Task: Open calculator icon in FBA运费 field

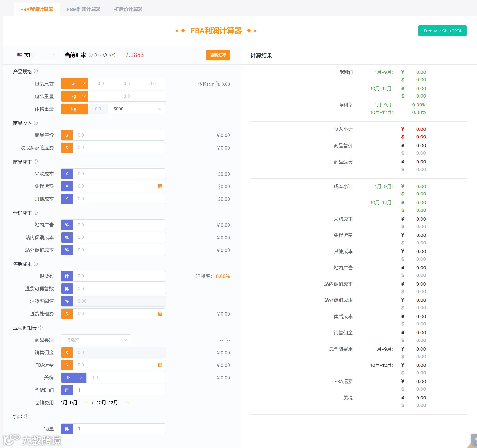Action: (160, 365)
